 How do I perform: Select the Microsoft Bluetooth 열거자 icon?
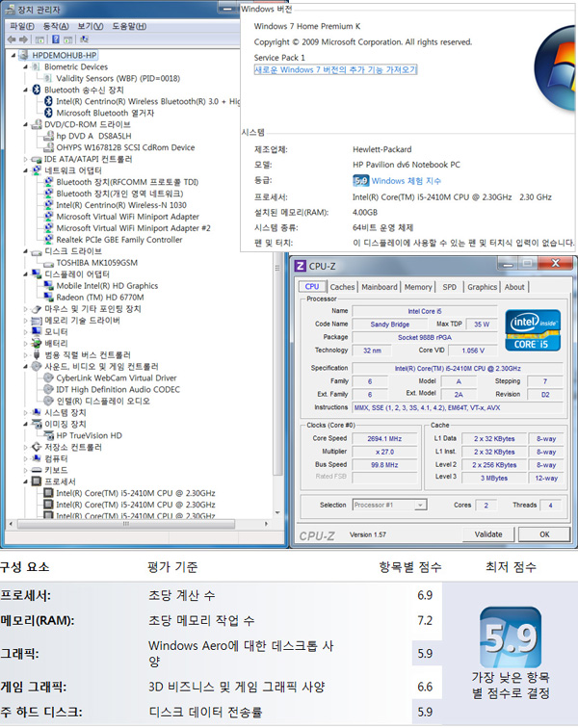[48, 113]
